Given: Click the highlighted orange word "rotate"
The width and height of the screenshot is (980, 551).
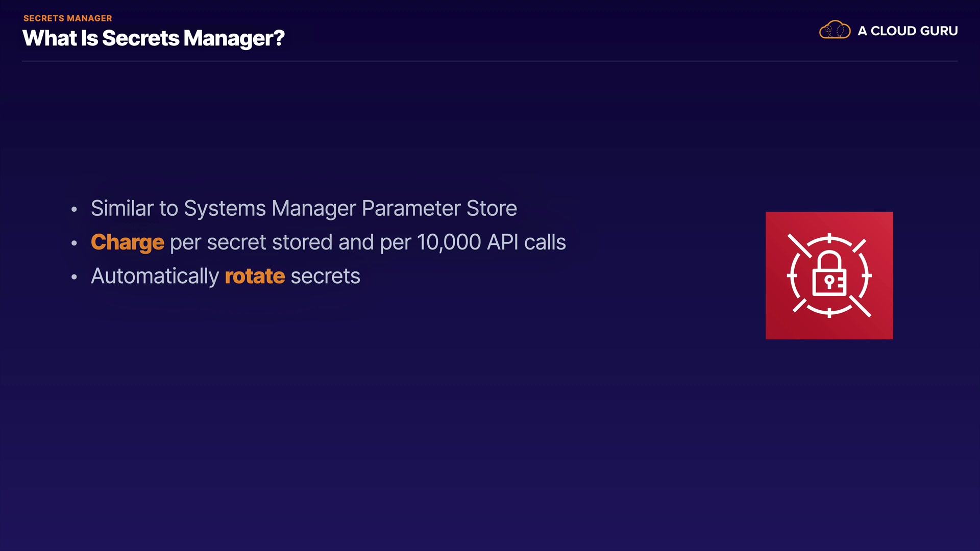Looking at the screenshot, I should click(255, 276).
